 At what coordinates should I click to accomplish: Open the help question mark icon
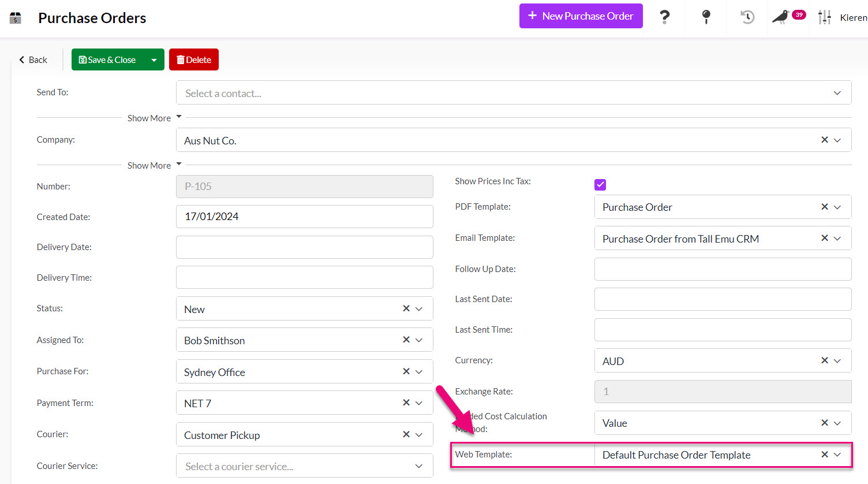tap(664, 17)
